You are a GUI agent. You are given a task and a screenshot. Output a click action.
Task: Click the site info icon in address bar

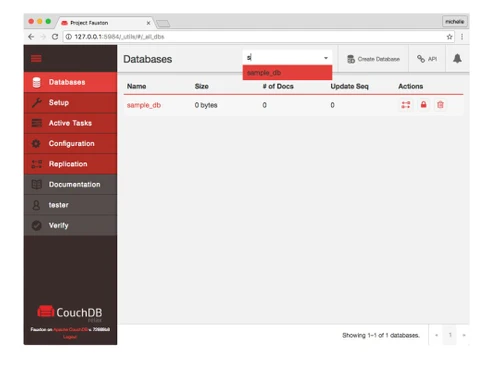[x=69, y=37]
